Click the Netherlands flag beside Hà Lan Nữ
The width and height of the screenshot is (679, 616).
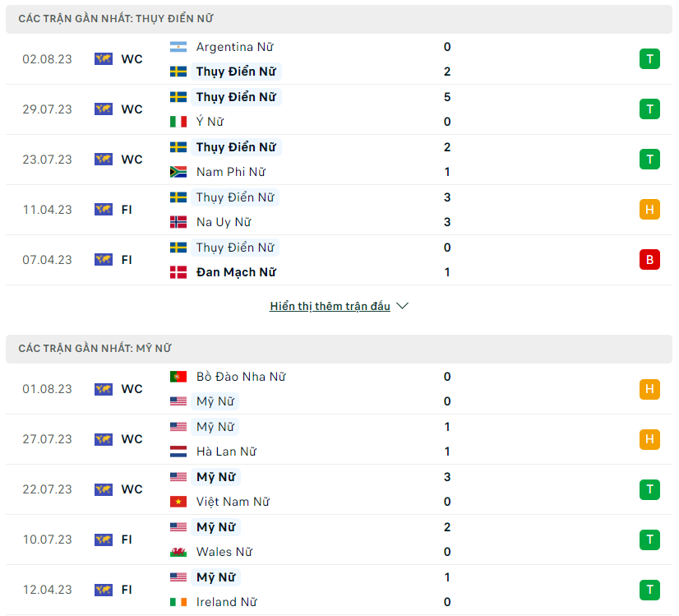pos(178,452)
